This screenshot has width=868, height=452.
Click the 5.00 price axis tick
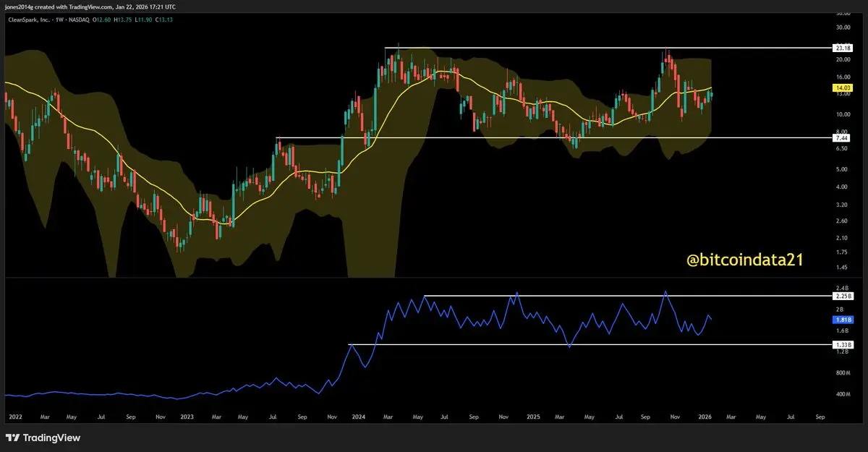[841, 169]
